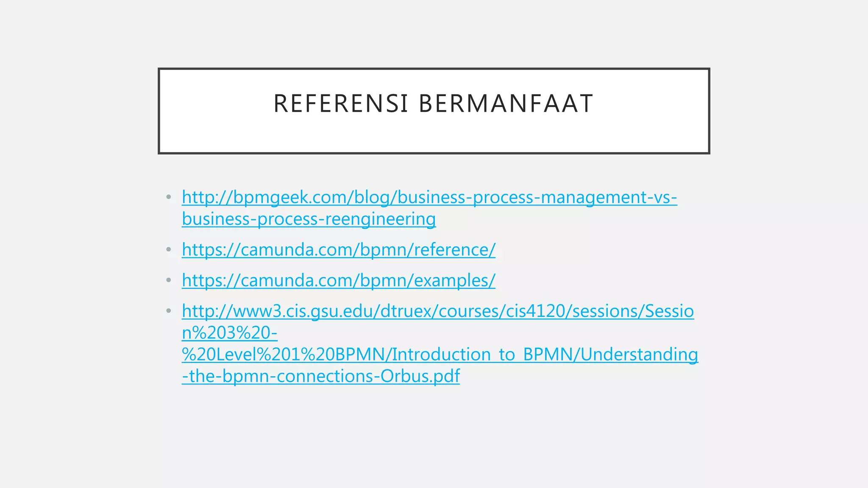The height and width of the screenshot is (488, 868).
Task: Click the bullet before camunda examples link
Action: tap(169, 280)
